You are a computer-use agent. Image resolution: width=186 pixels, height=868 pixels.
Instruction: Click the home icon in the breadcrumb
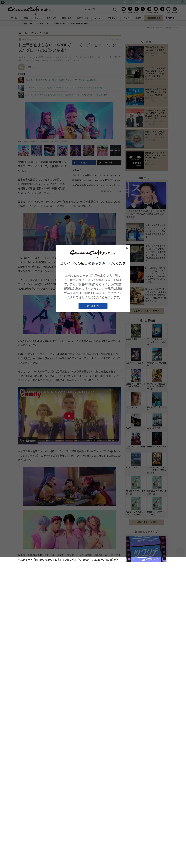pos(20,33)
